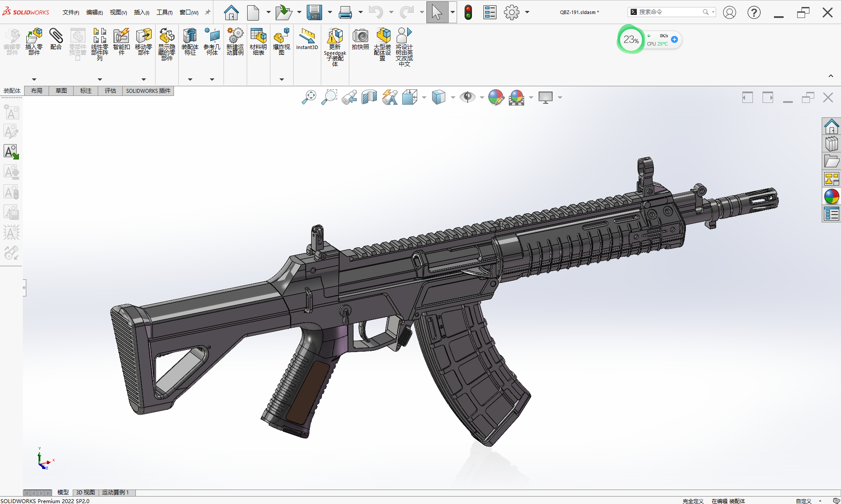Click Previous View icon in view toolbar

[349, 97]
